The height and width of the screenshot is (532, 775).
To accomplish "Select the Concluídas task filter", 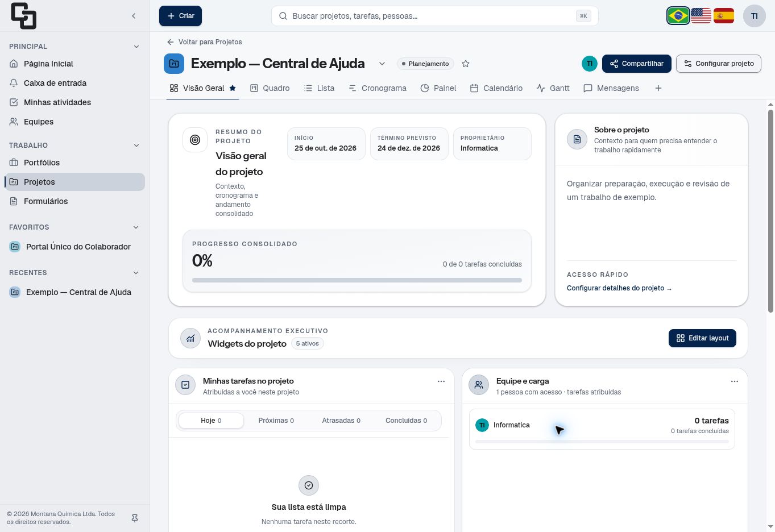I will pos(407,421).
